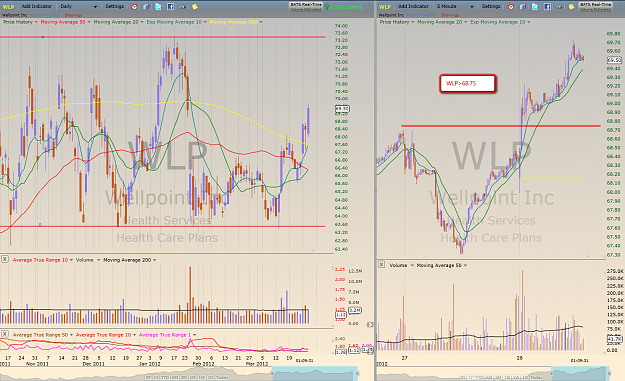Select 6M range below left chart
625x381 pixels.
point(175,377)
